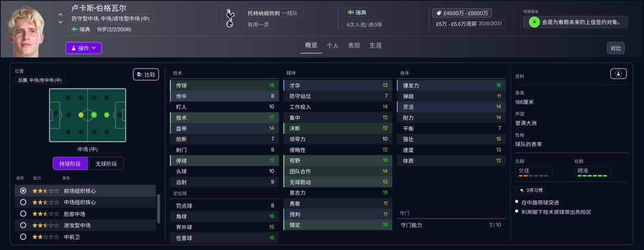The height and width of the screenshot is (250, 644).
Task: Go to the previous player with up chevron
Action: (60, 14)
